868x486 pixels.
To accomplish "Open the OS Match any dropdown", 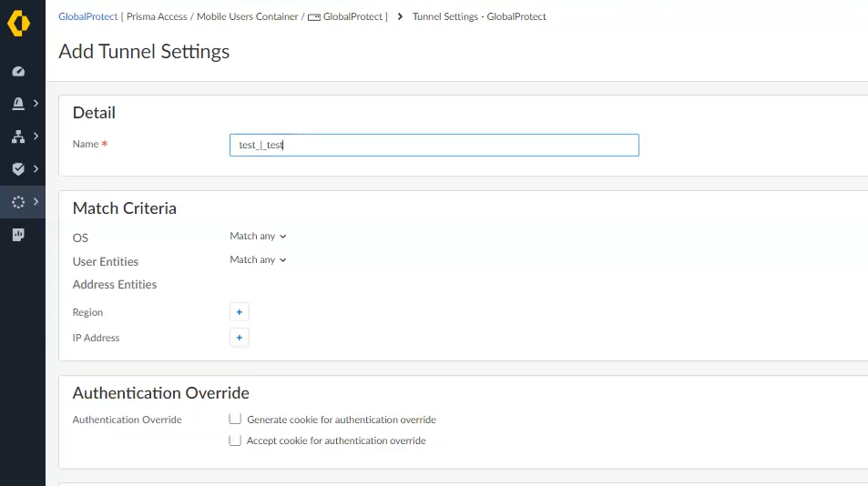I will click(x=258, y=236).
